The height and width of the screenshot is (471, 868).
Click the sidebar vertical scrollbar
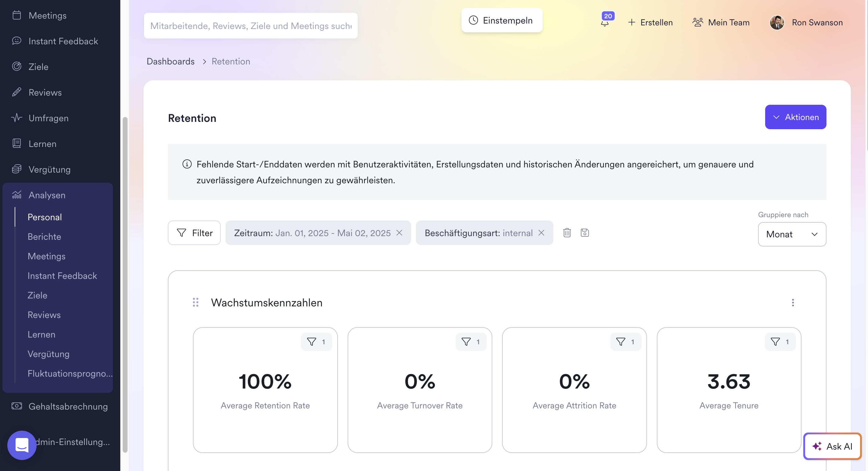point(125,285)
